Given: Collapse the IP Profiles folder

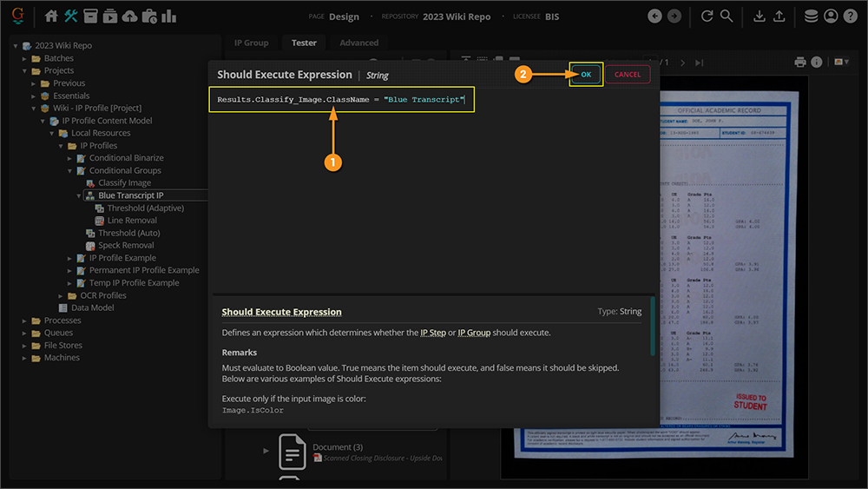Looking at the screenshot, I should 61,146.
